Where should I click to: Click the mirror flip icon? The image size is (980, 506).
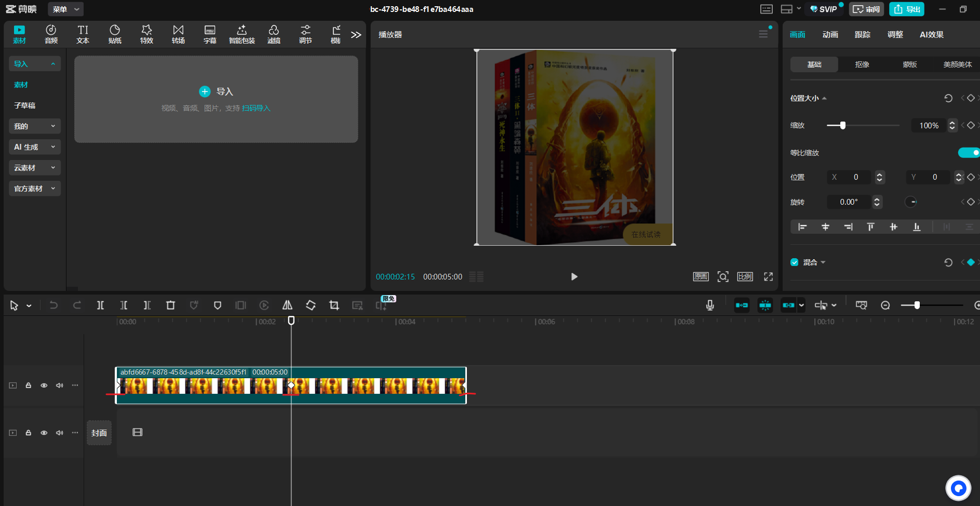[287, 305]
